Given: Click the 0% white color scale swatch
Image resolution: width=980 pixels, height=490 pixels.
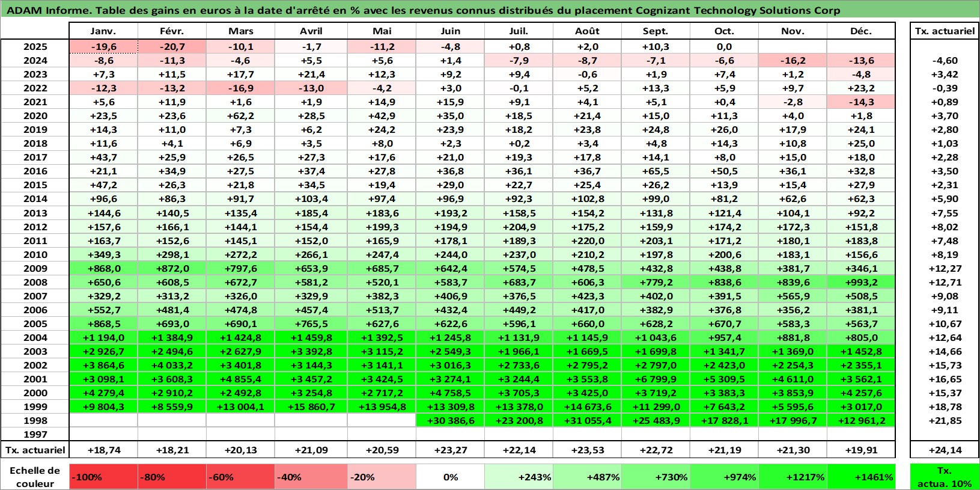Looking at the screenshot, I should 450,477.
